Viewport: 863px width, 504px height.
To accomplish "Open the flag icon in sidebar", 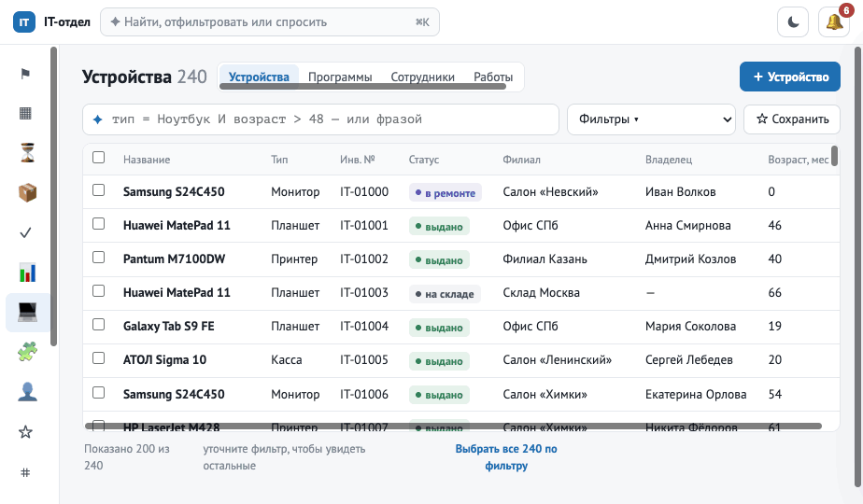I will pyautogui.click(x=26, y=73).
